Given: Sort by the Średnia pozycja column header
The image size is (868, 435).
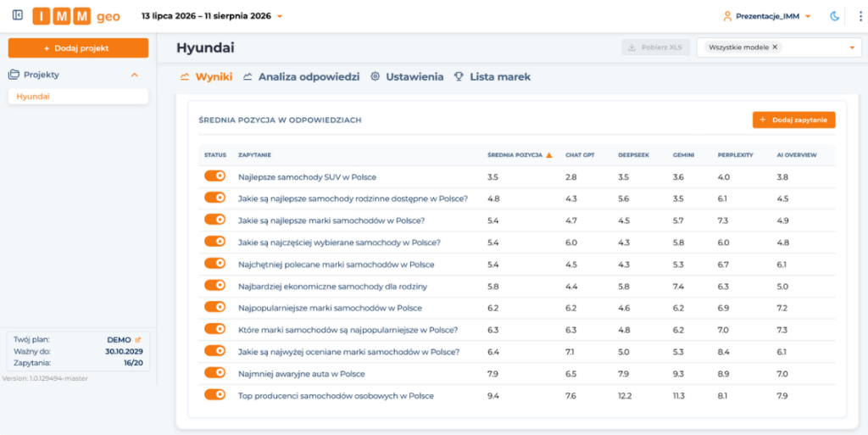Looking at the screenshot, I should pos(515,155).
